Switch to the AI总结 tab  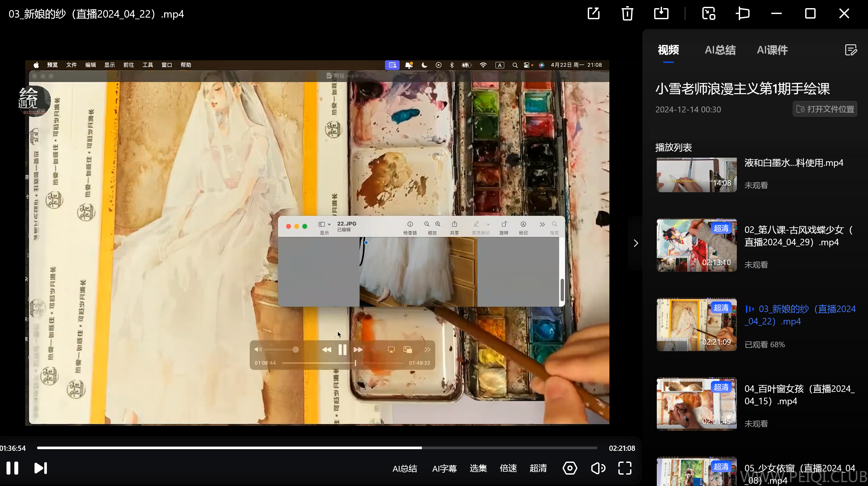click(720, 50)
